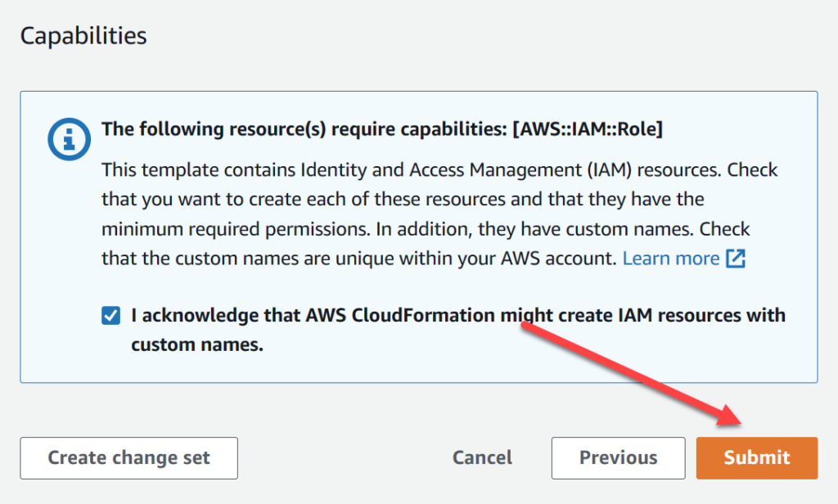Go back with the Previous button
838x504 pixels.
tap(619, 458)
